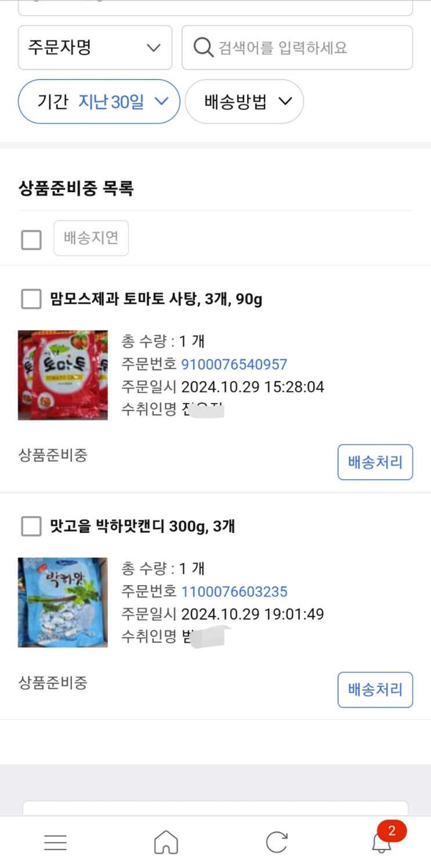Screen dimensions: 431x868
Task: Tap the refresh icon
Action: 277,842
